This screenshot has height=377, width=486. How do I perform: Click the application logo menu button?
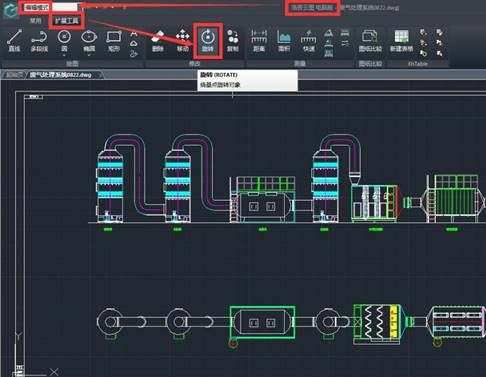click(10, 10)
